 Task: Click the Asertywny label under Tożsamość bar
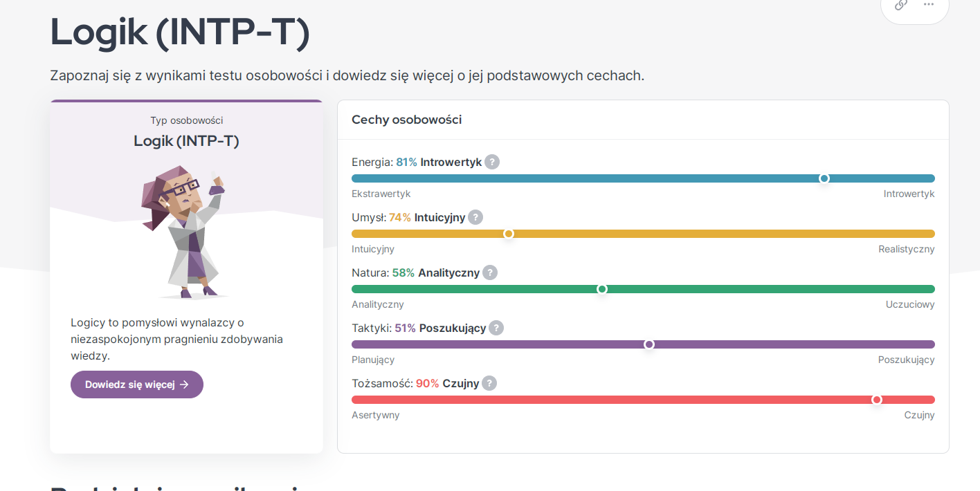click(375, 415)
